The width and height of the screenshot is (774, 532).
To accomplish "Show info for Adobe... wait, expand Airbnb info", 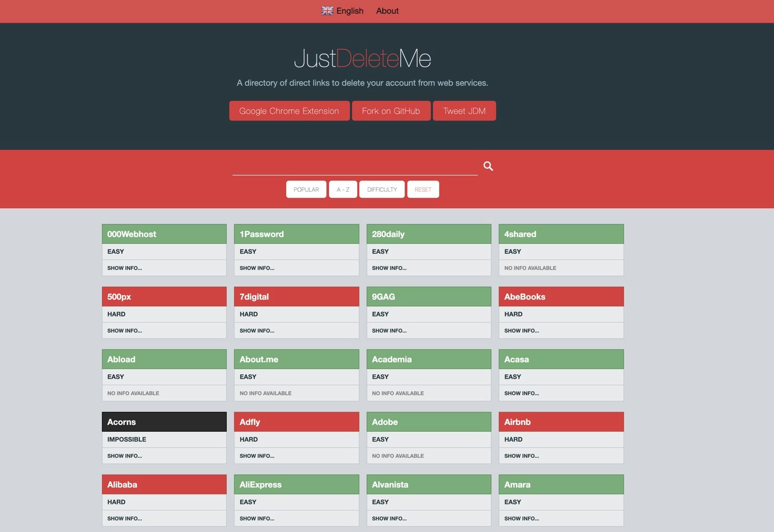I will (521, 455).
